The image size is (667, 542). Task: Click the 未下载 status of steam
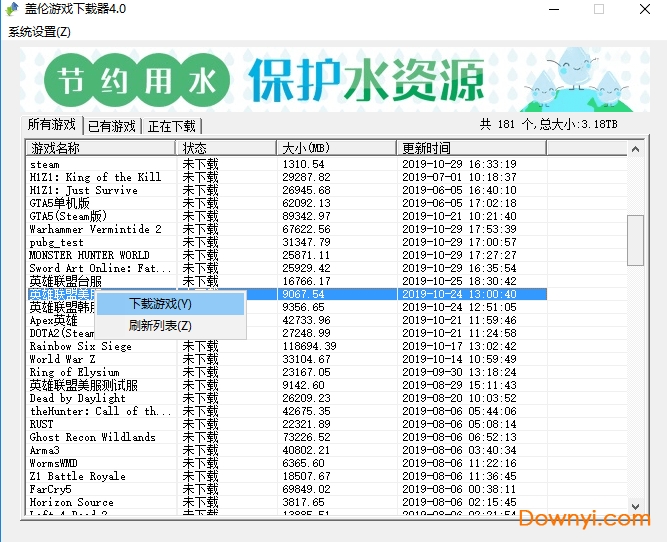pos(200,165)
